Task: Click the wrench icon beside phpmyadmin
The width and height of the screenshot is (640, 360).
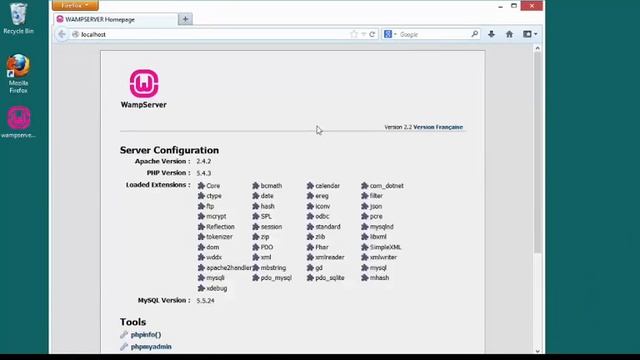Action: point(124,347)
